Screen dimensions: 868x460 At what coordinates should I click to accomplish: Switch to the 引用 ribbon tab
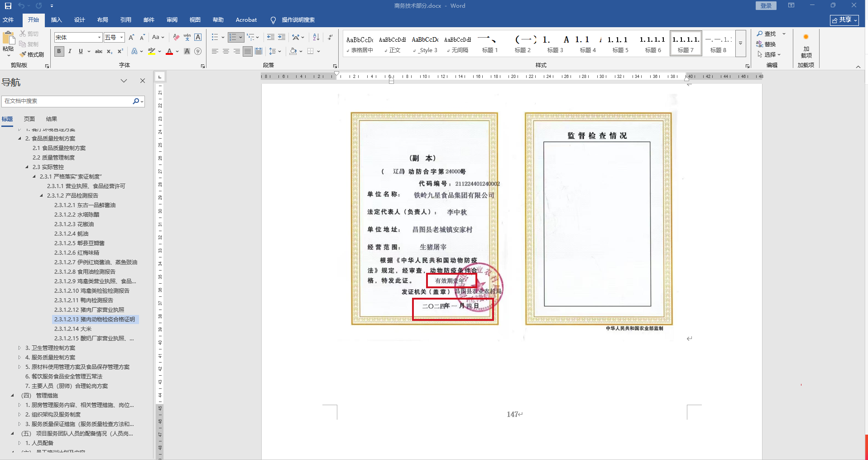point(125,20)
